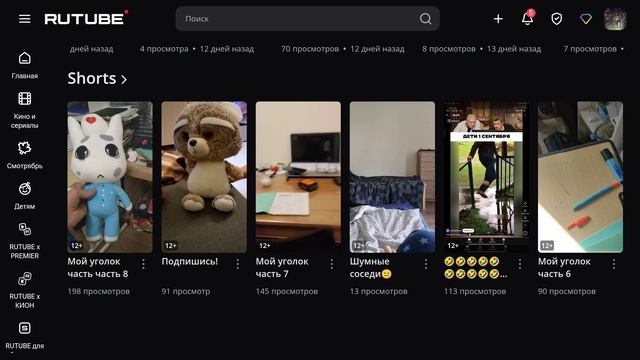Click title Мой уголок часть 7
640x360 pixels.
click(282, 267)
